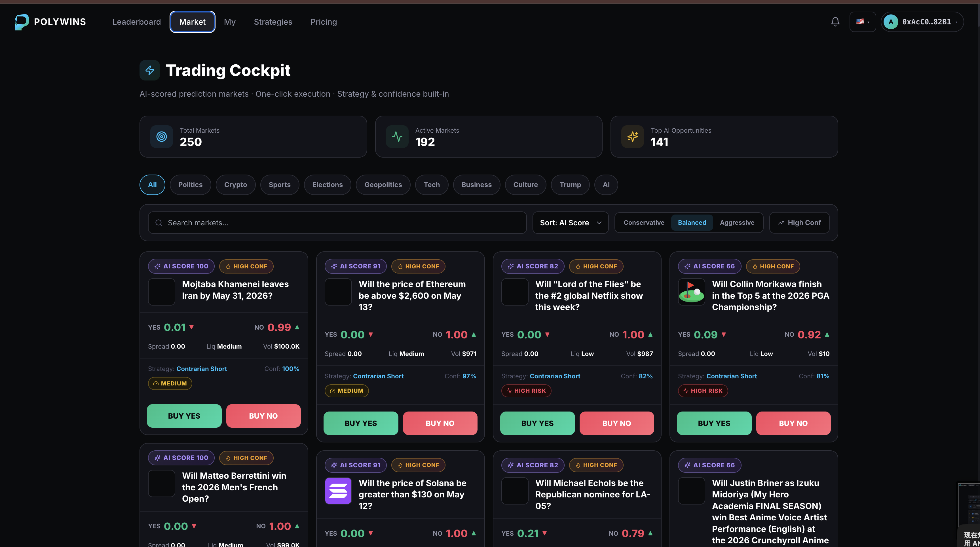Buy YES on Collin Morikawa market
Screen dimensions: 980x547
714,423
